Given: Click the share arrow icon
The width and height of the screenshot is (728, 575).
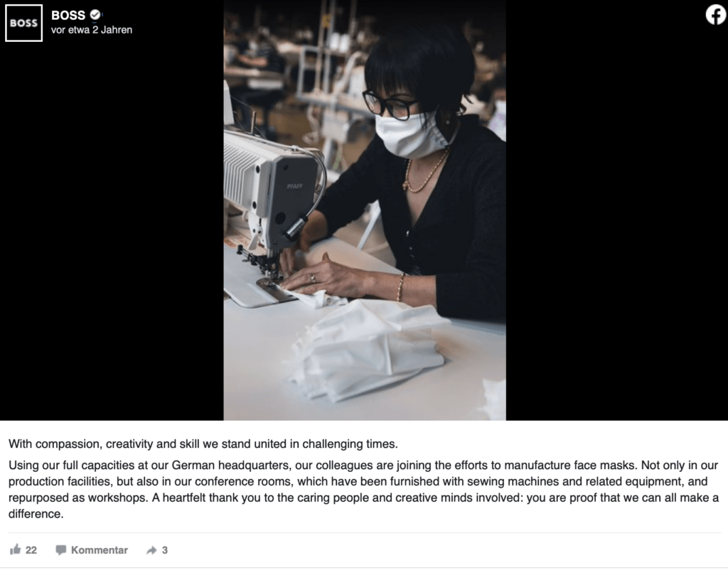Looking at the screenshot, I should pyautogui.click(x=151, y=550).
